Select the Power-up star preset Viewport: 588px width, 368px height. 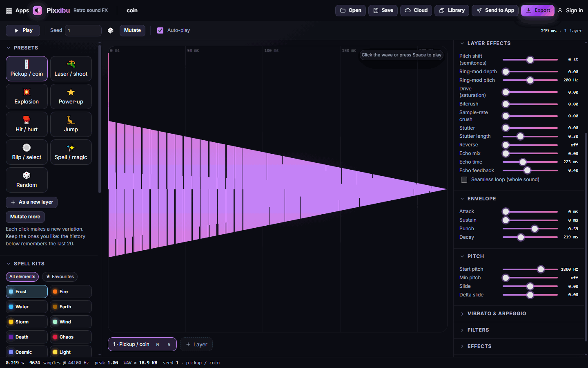(71, 96)
